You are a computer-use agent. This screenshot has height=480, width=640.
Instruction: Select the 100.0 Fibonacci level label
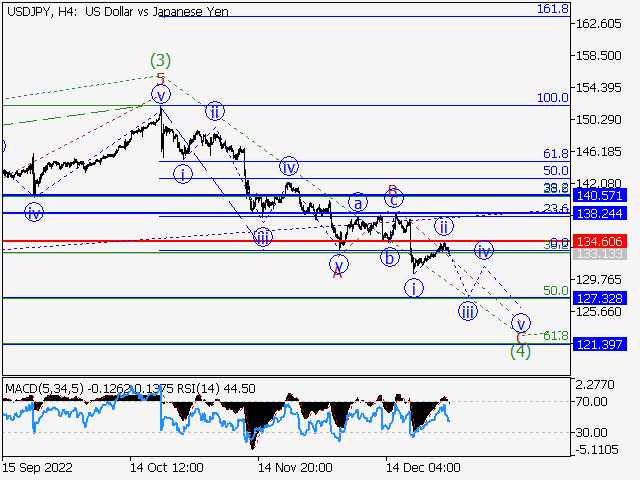[552, 98]
